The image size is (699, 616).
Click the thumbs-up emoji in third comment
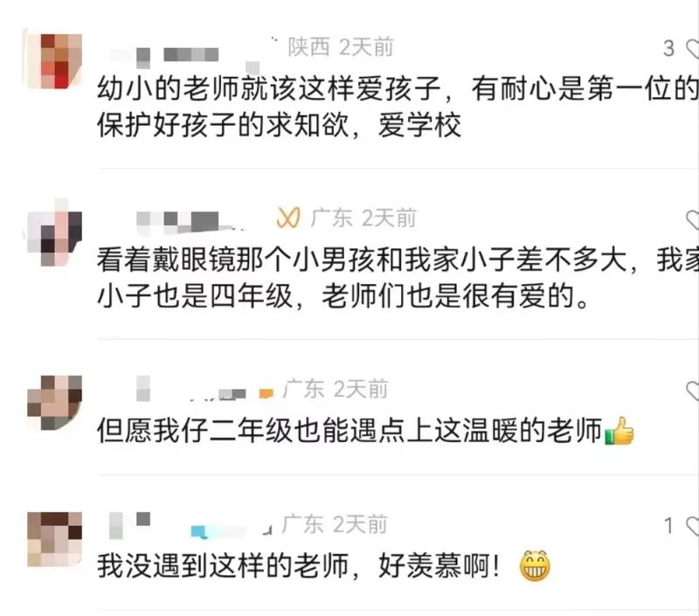tap(619, 431)
